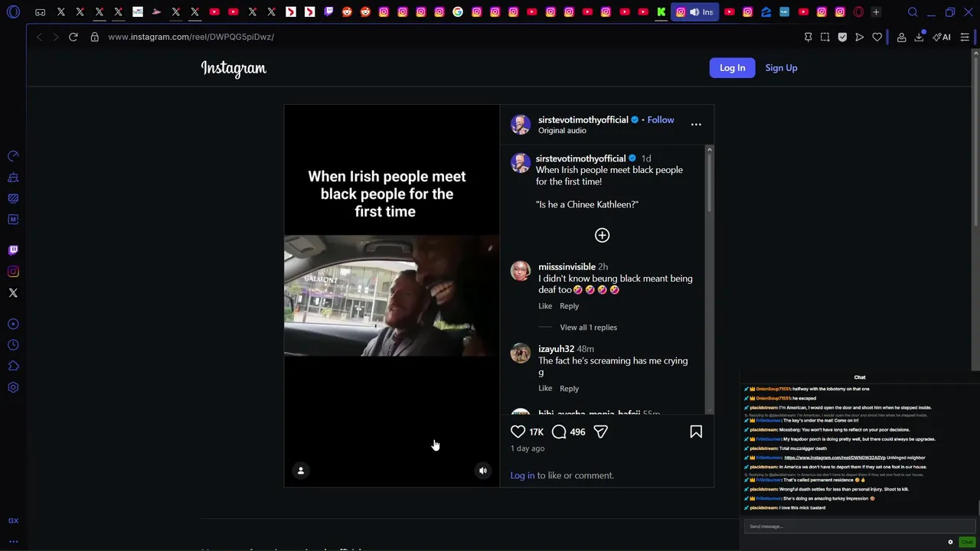Share the reel with the share icon
Viewport: 980px width, 551px height.
[x=600, y=432]
